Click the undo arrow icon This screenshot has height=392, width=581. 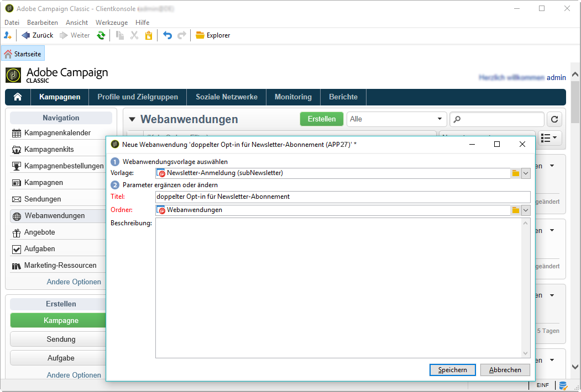click(x=168, y=35)
